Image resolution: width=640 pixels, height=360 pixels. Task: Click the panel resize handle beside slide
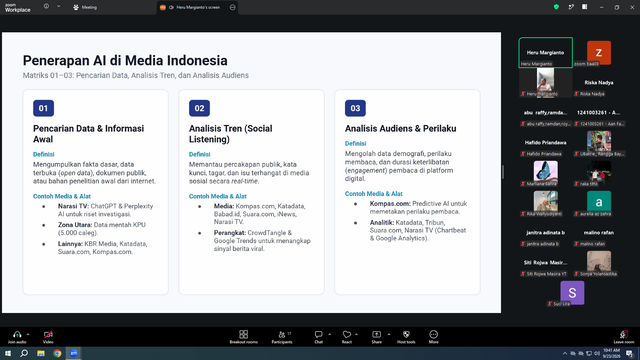click(x=503, y=172)
